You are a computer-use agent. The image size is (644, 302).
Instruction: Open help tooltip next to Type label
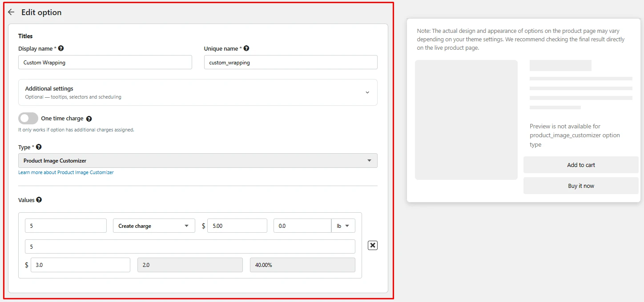tap(39, 147)
